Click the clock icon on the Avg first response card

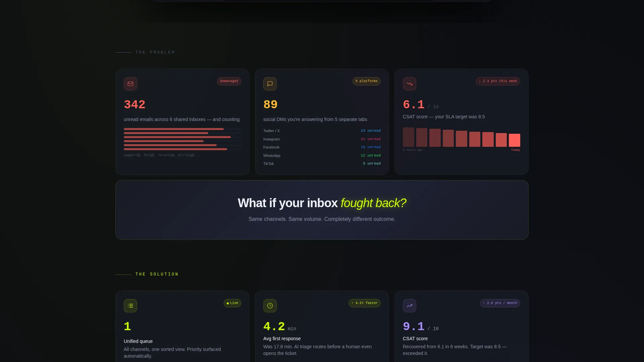pyautogui.click(x=270, y=306)
